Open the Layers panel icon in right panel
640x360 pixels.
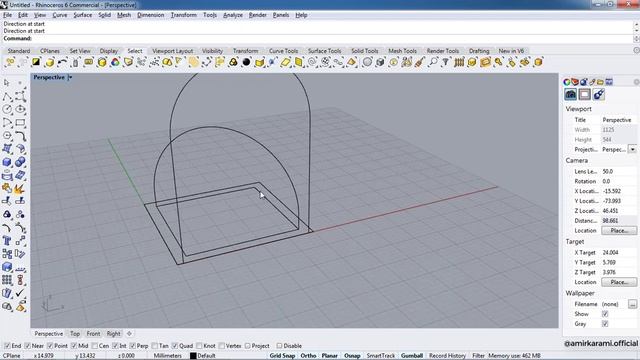(x=575, y=82)
